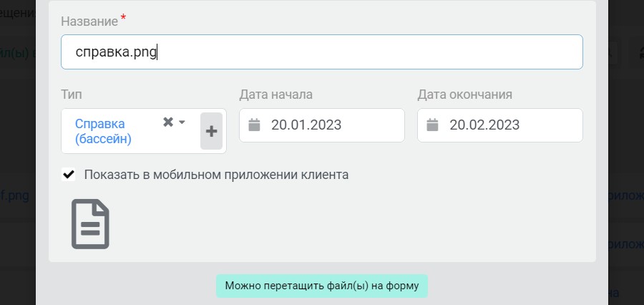Uncheck Показать в мобильном приложении клиента checkbox
This screenshot has width=644, height=305.
pyautogui.click(x=69, y=174)
